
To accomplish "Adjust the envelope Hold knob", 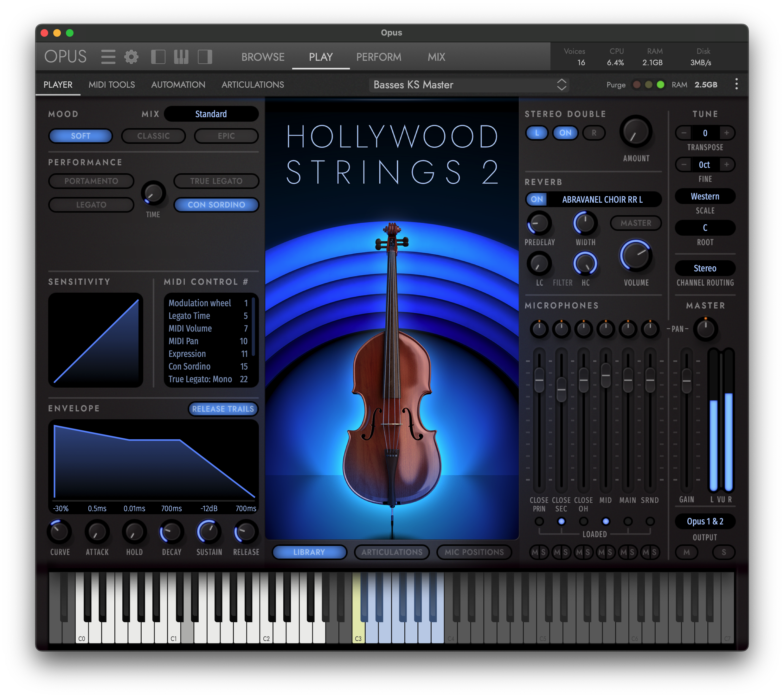I will pos(134,532).
